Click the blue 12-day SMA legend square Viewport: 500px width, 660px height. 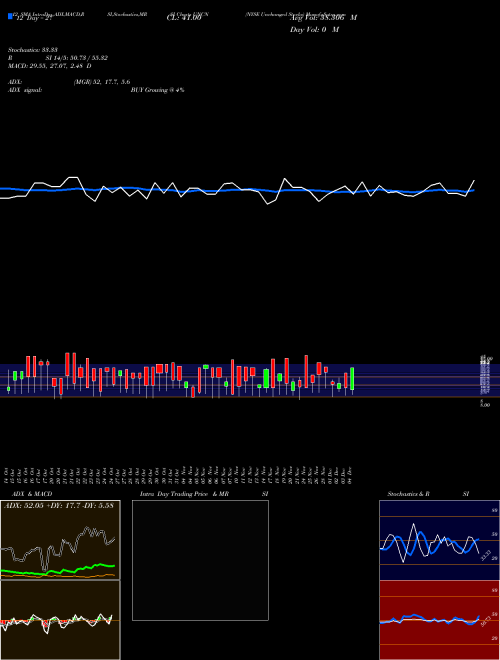(10, 16)
